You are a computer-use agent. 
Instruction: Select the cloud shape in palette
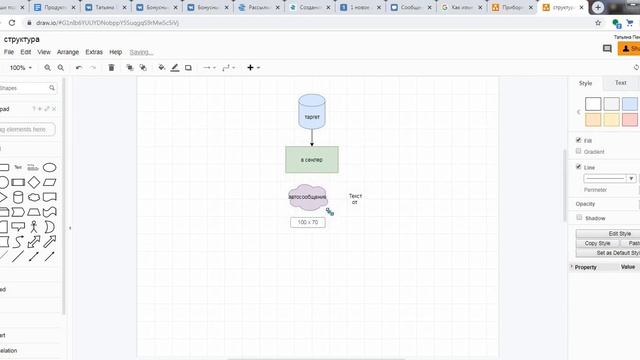coord(34,197)
